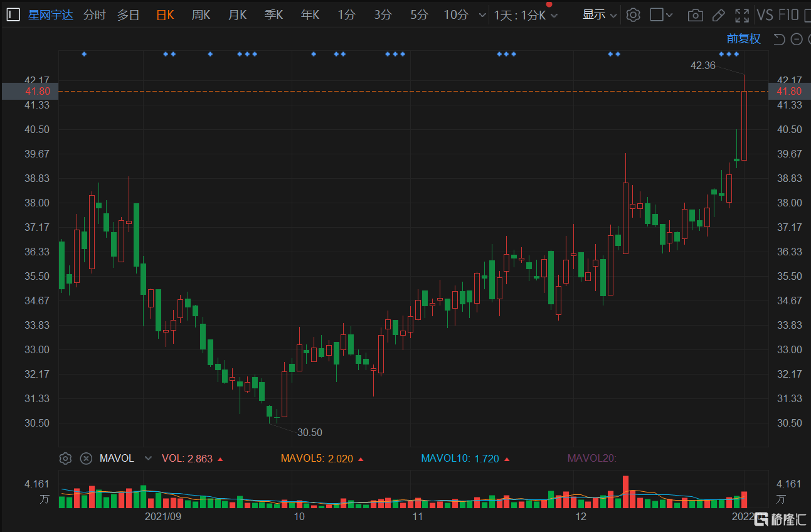The image size is (811, 532).
Task: Open the F10 company info
Action: click(x=788, y=15)
